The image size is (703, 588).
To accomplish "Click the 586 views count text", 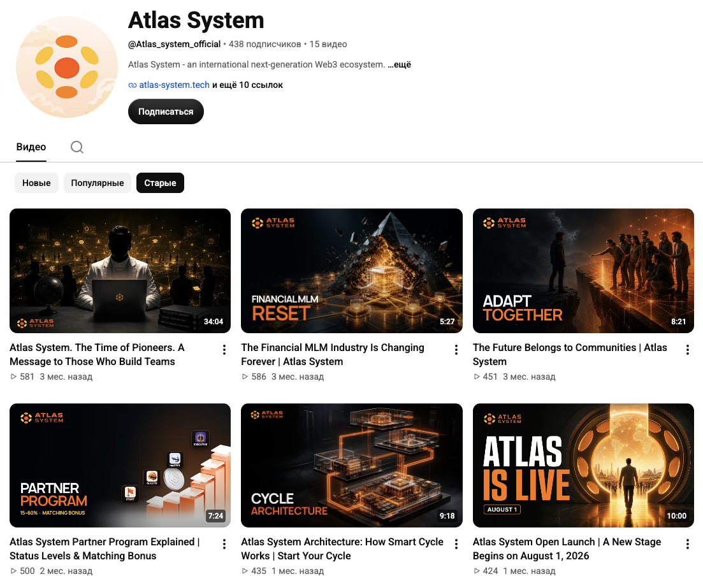I will (259, 376).
